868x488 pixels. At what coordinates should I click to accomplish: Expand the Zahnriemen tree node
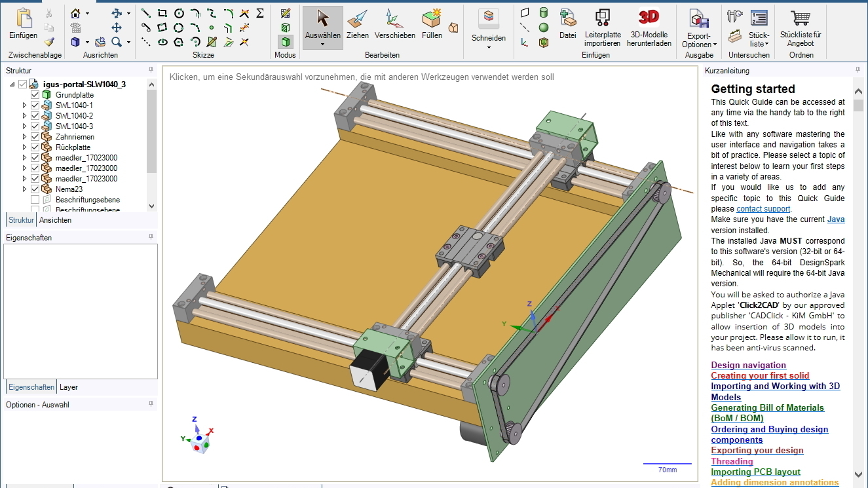(25, 137)
